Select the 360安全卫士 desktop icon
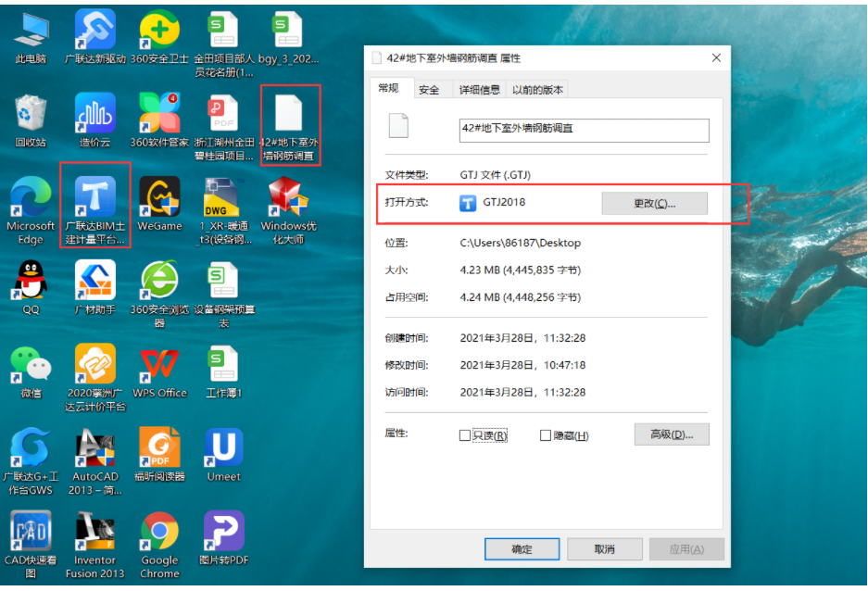Screen dimensions: 868x591 coord(159,36)
